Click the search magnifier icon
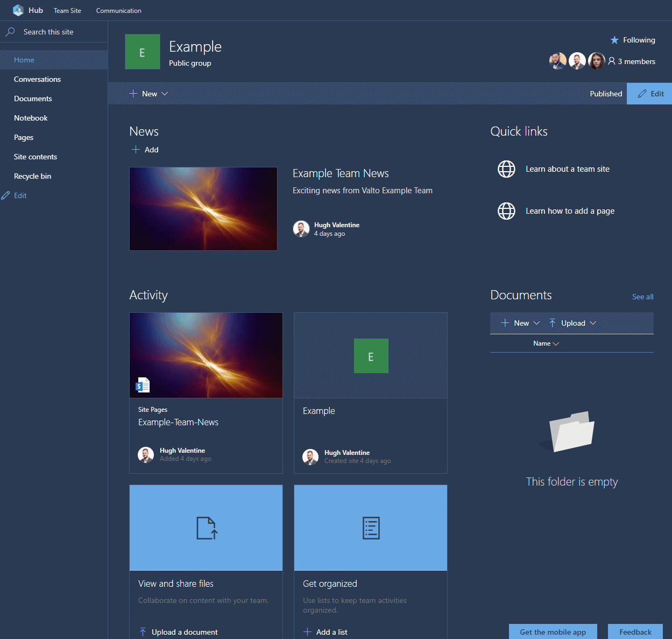This screenshot has height=639, width=672. (10, 32)
